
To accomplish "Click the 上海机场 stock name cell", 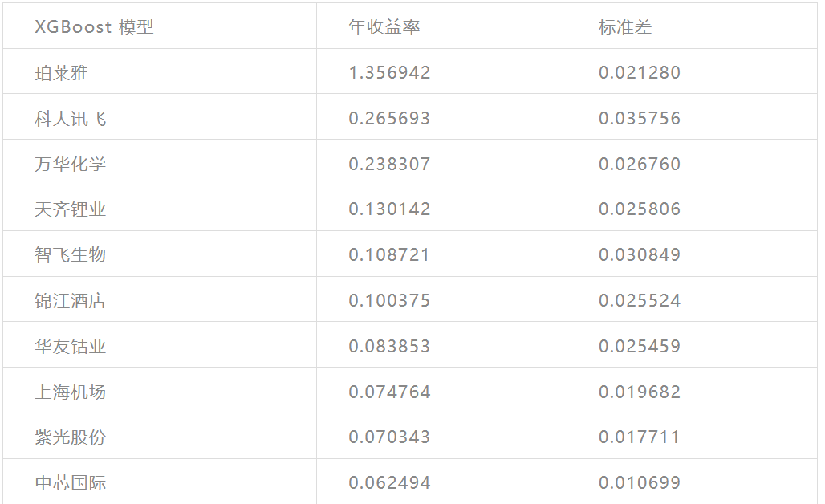I will click(71, 392).
